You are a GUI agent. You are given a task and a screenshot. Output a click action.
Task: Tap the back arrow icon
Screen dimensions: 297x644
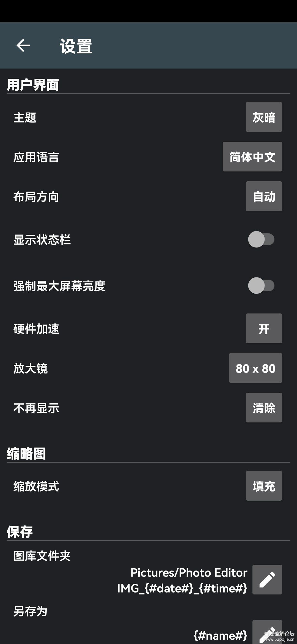pyautogui.click(x=23, y=45)
